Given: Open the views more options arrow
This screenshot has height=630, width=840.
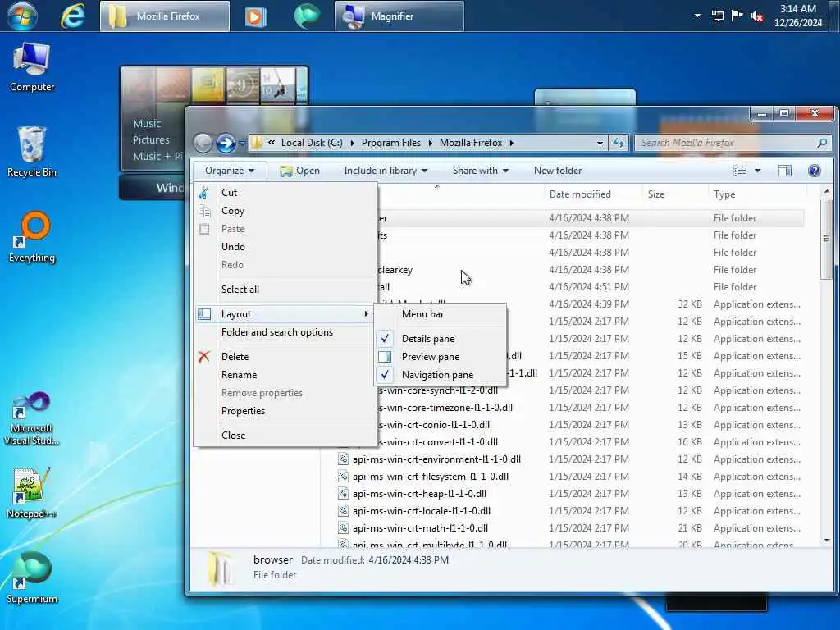Looking at the screenshot, I should pyautogui.click(x=757, y=171).
